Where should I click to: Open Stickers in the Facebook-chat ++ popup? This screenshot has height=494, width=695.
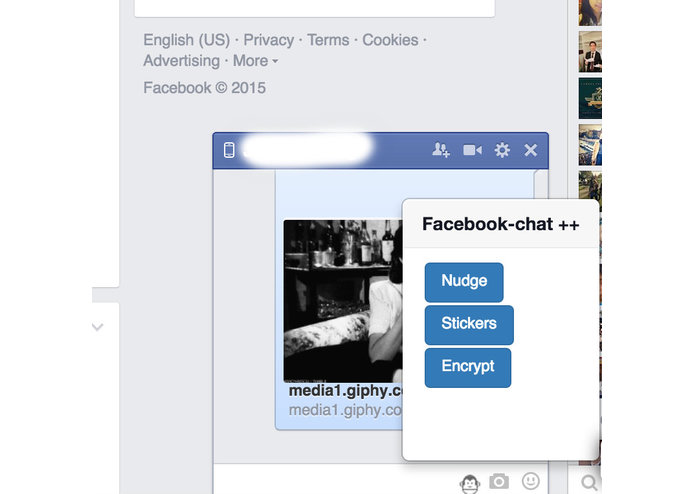[469, 325]
